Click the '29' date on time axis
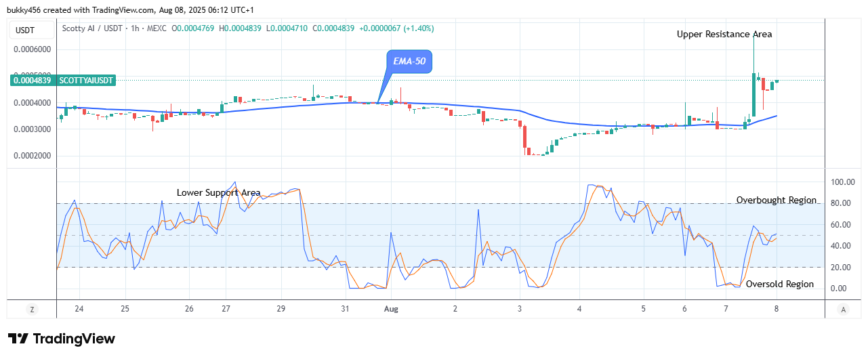 tap(281, 309)
